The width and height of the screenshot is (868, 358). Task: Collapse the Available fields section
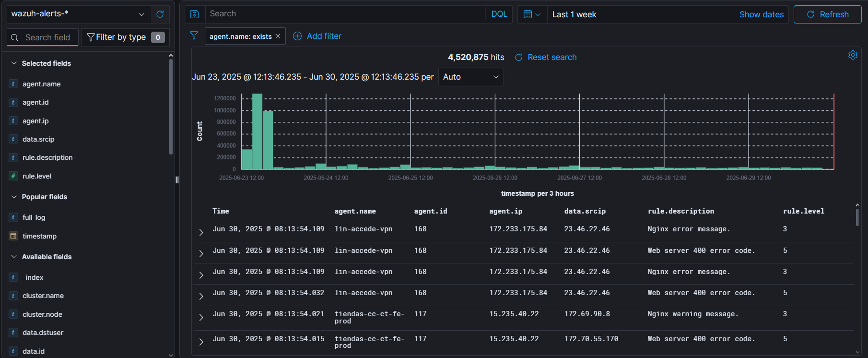(x=14, y=257)
